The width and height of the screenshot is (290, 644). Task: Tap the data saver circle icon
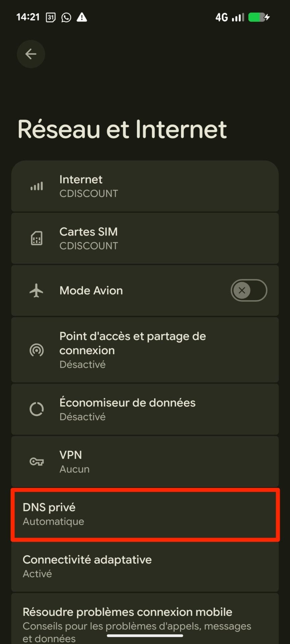pos(37,409)
